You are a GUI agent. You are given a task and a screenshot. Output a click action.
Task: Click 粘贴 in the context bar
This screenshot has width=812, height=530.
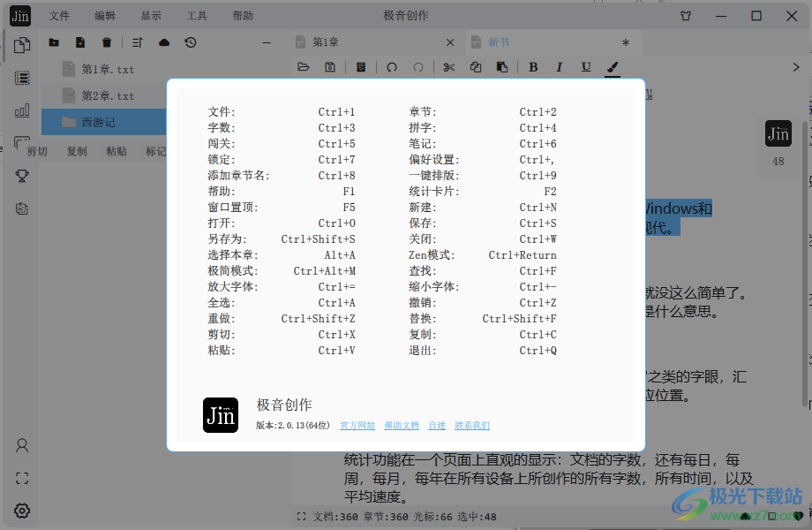pyautogui.click(x=117, y=151)
